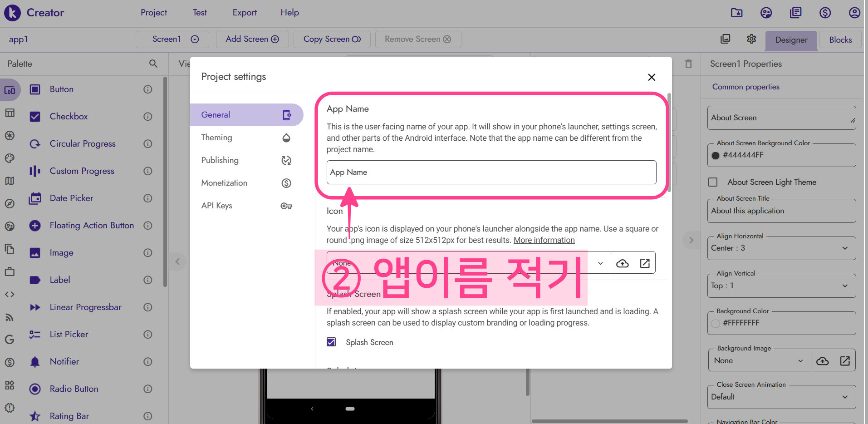Switch to Blocks view

point(840,40)
